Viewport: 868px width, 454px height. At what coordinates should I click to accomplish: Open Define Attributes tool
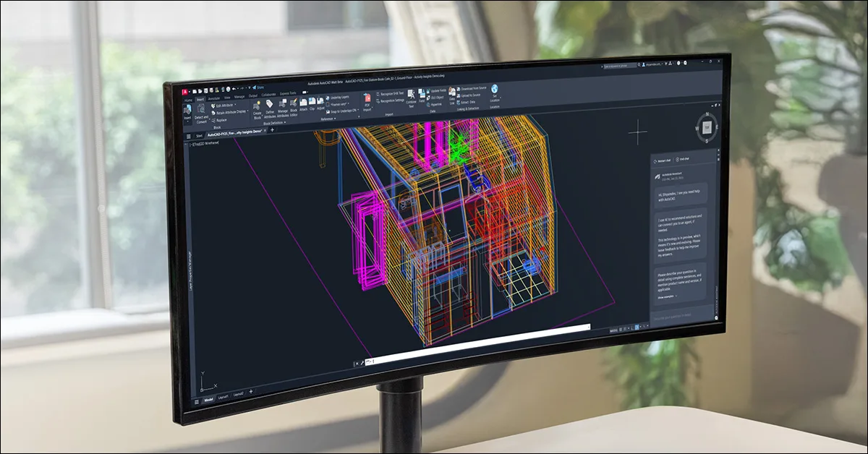(269, 109)
